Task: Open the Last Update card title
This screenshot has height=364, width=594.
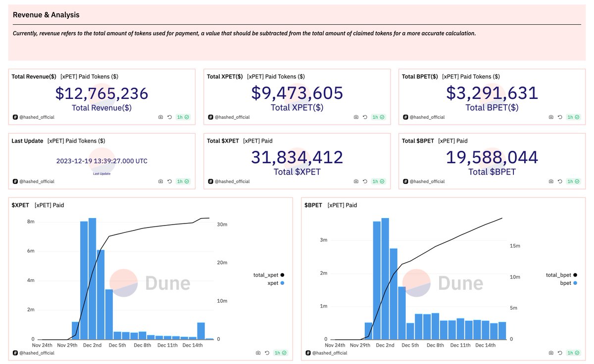Action: click(27, 141)
